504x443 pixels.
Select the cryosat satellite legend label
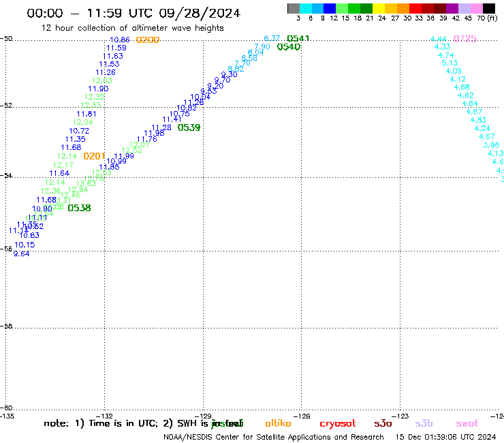pyautogui.click(x=338, y=424)
